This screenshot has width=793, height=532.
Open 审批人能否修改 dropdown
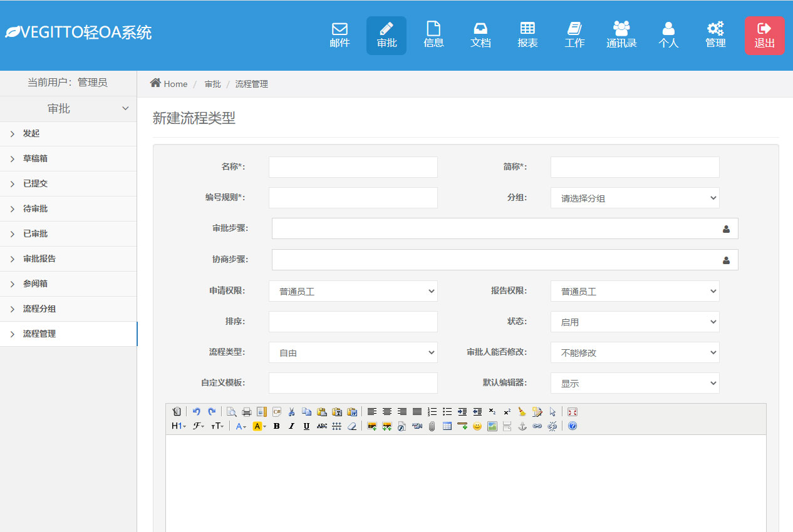pyautogui.click(x=635, y=352)
